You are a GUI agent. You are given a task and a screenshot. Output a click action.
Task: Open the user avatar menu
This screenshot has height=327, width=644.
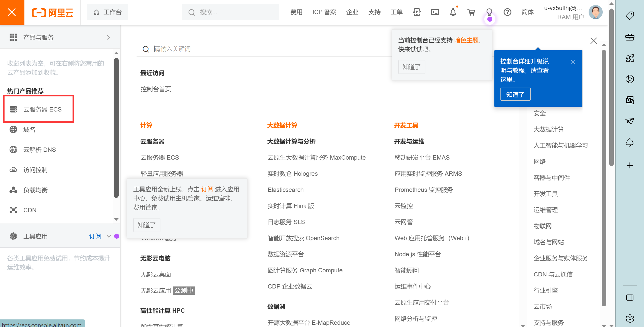click(595, 12)
